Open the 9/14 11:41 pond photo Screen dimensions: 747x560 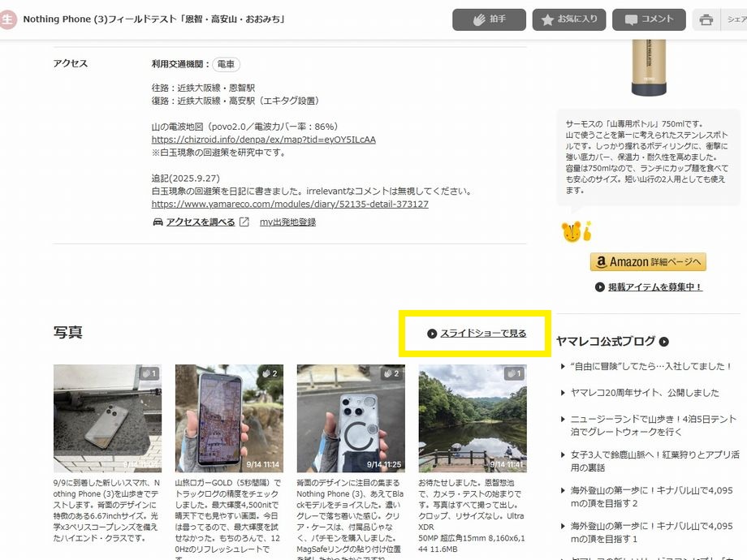(x=473, y=419)
